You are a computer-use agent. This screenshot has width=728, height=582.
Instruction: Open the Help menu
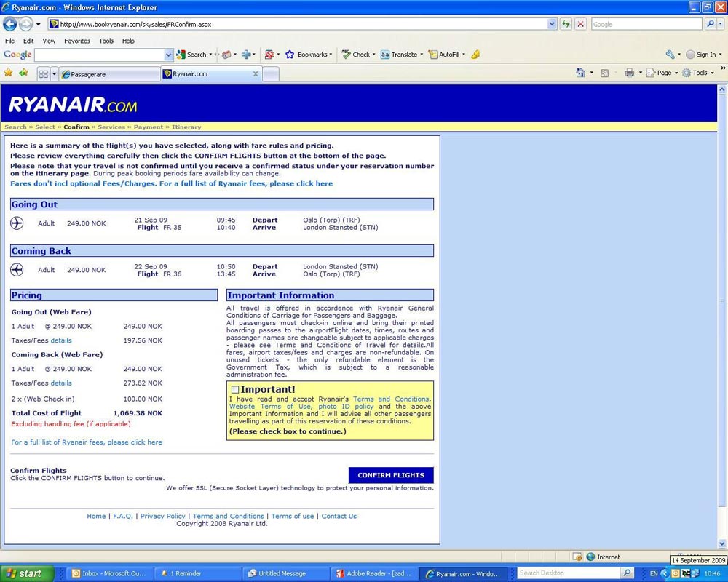coord(128,41)
